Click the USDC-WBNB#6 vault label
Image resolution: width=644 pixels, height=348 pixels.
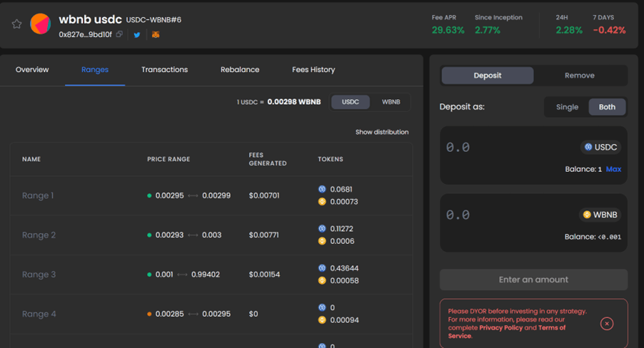coord(154,20)
